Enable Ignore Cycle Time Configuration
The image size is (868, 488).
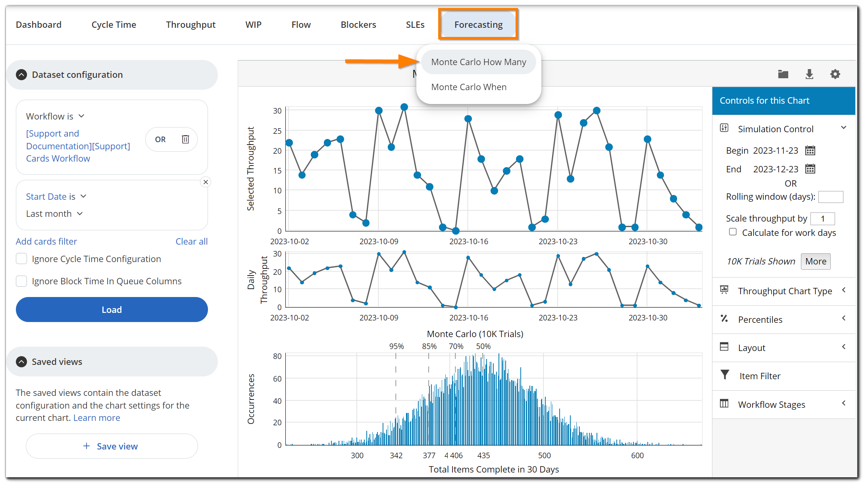[21, 258]
